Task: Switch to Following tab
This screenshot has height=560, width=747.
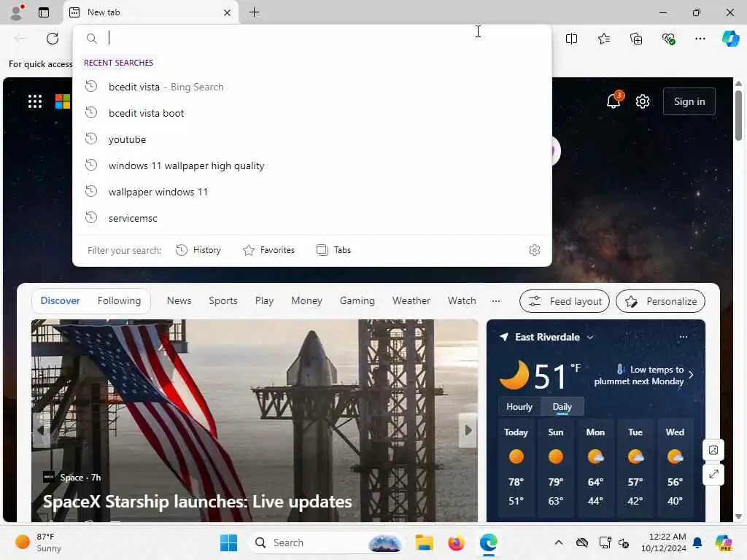Action: (x=119, y=301)
